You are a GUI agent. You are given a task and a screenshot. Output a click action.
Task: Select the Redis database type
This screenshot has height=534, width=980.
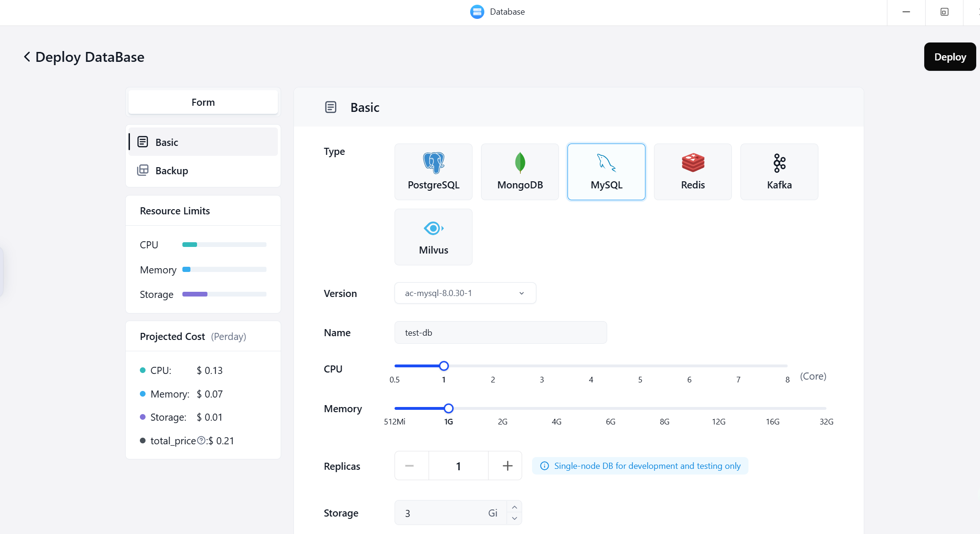pos(693,172)
